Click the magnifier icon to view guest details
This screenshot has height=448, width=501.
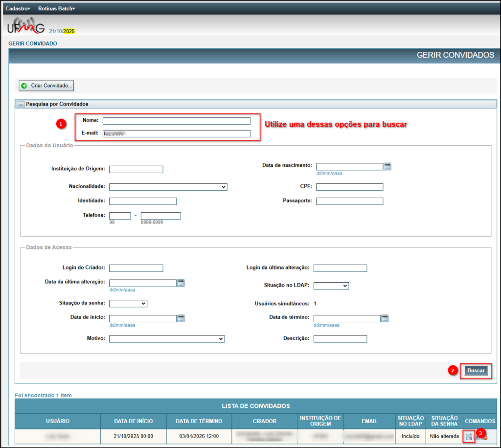pyautogui.click(x=469, y=436)
